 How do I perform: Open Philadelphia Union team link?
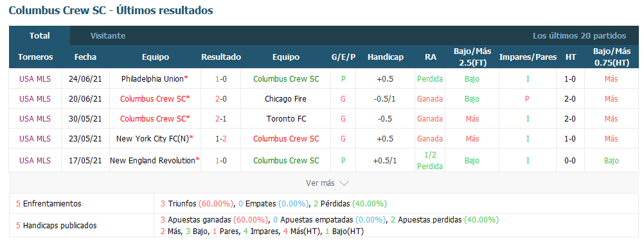[x=152, y=79]
